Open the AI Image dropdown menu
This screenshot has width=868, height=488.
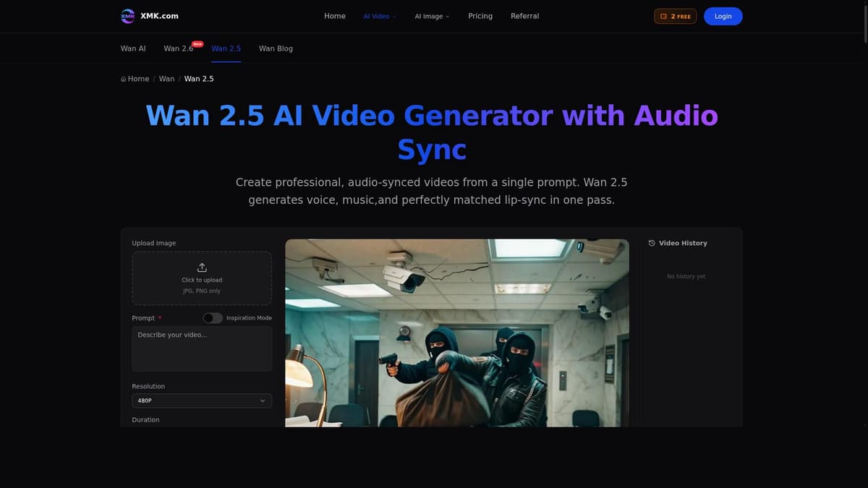click(432, 15)
